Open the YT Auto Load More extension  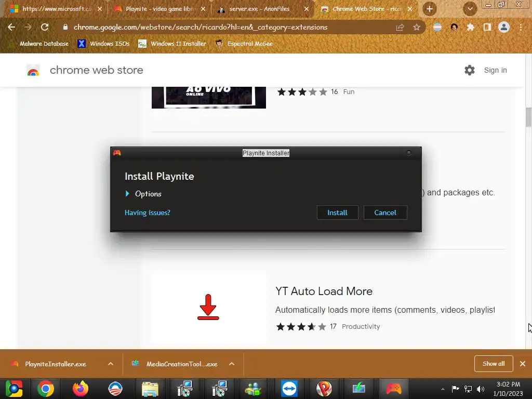(x=324, y=291)
